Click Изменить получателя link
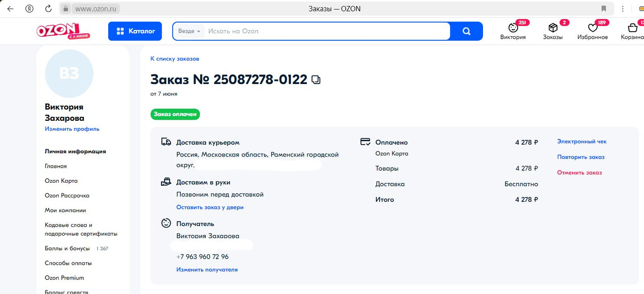The height and width of the screenshot is (294, 644). (207, 270)
